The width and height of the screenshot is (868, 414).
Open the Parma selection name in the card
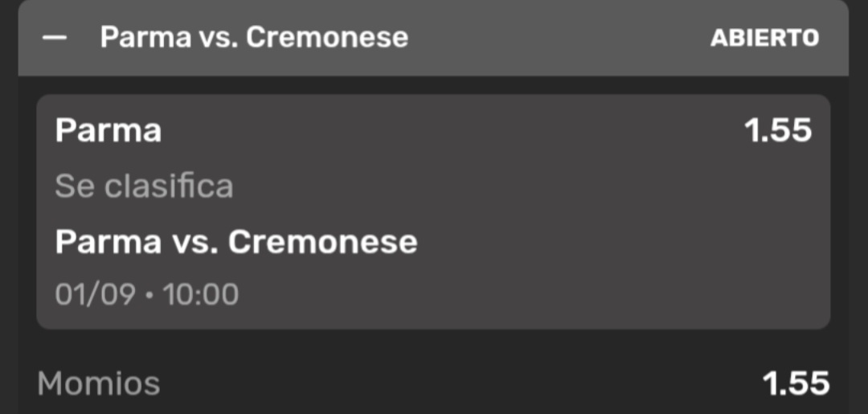click(x=108, y=130)
